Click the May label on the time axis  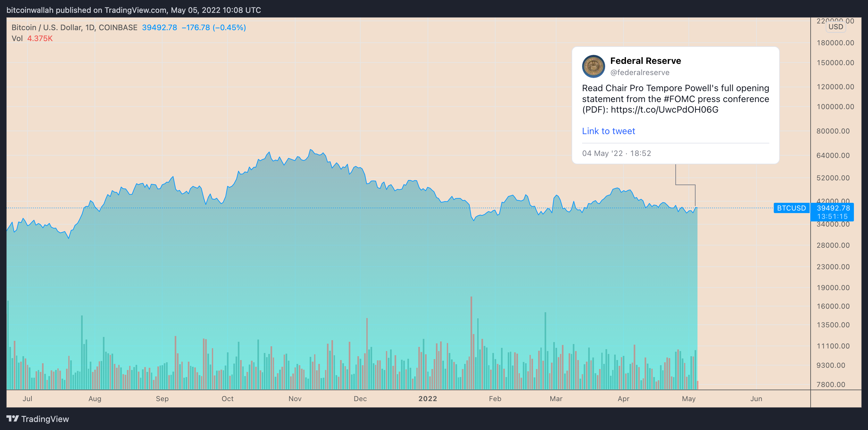(x=689, y=399)
